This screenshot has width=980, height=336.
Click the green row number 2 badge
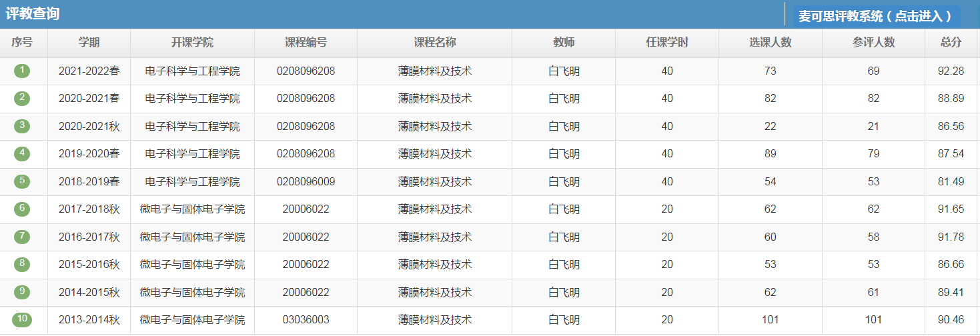tap(22, 98)
